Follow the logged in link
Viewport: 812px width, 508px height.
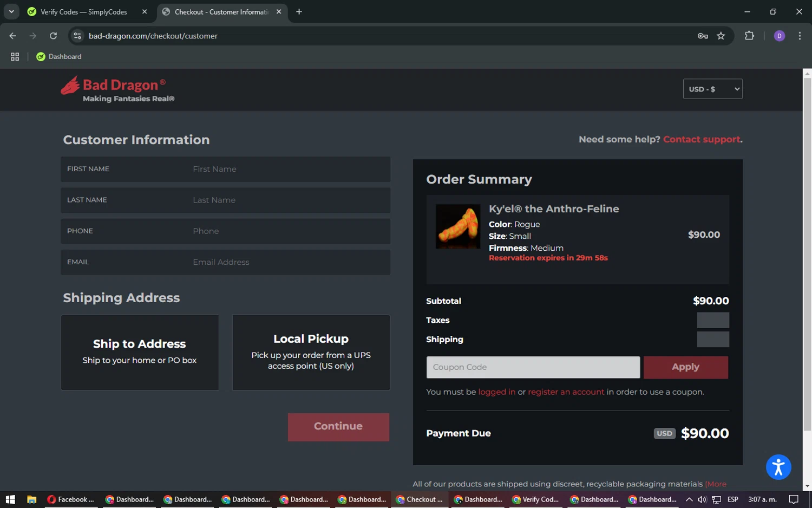496,392
